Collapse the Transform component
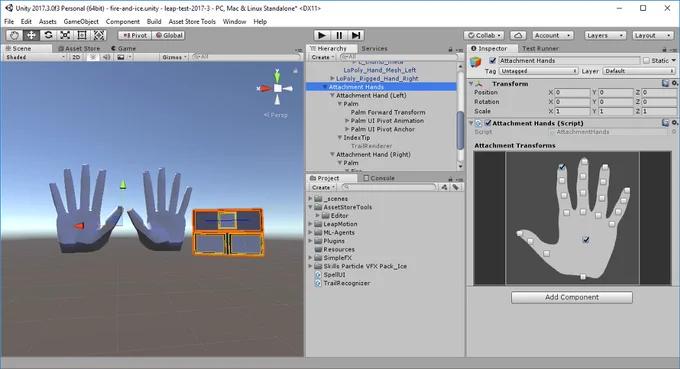The width and height of the screenshot is (680, 369). coord(471,83)
